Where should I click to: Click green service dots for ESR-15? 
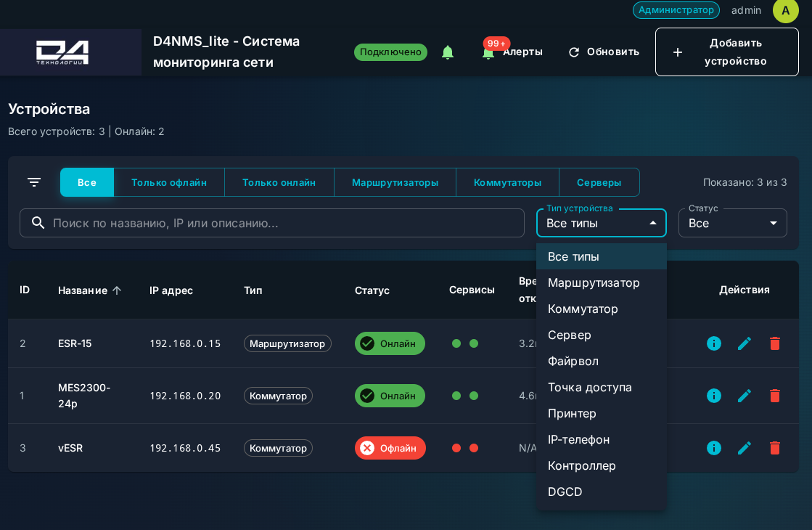click(x=465, y=343)
